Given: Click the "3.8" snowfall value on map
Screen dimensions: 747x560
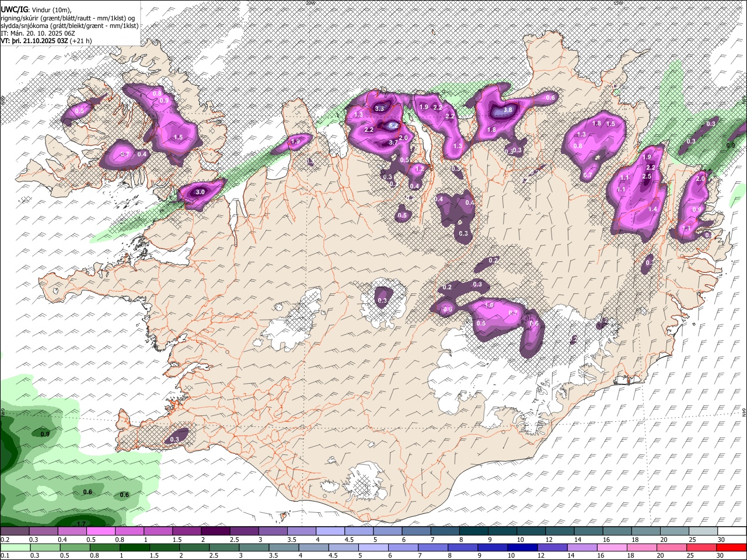Looking at the screenshot, I should tap(508, 110).
